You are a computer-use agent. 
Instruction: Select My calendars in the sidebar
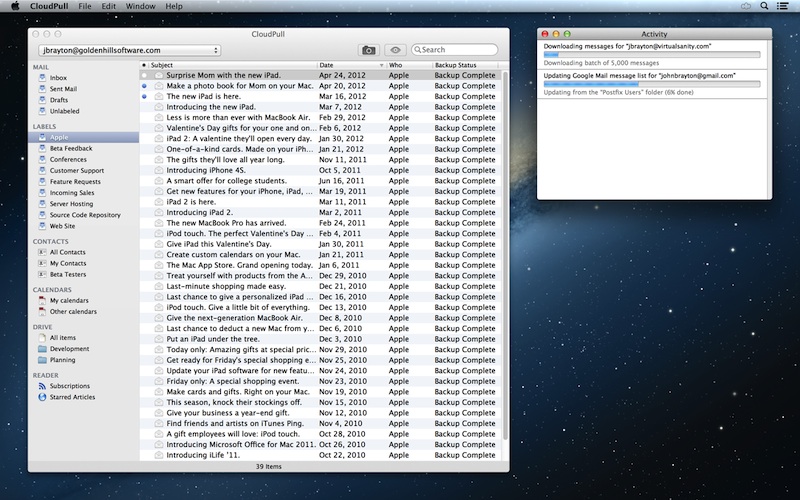click(69, 300)
